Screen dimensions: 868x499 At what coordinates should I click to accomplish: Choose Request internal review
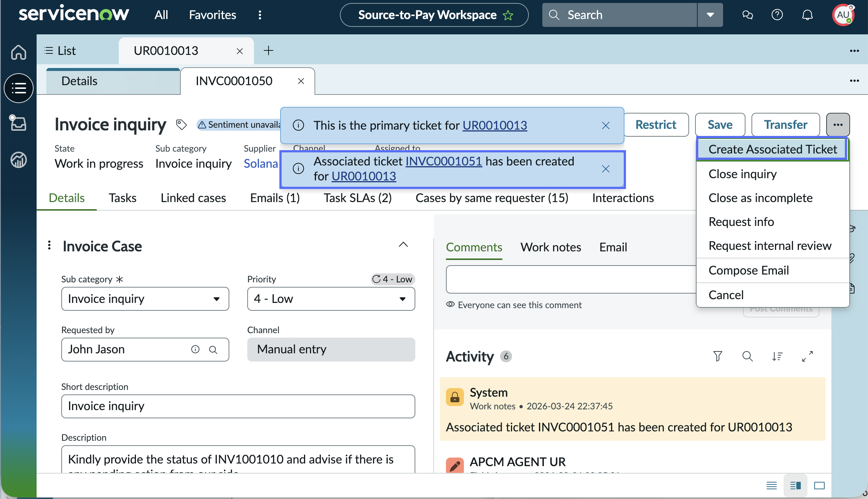click(773, 246)
